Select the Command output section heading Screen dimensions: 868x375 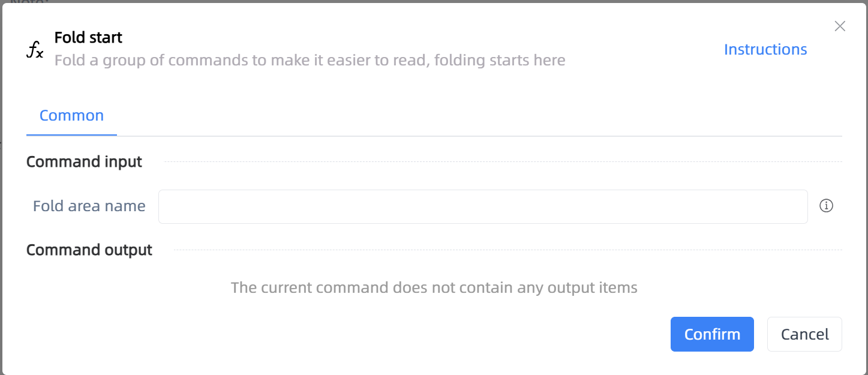coord(89,250)
